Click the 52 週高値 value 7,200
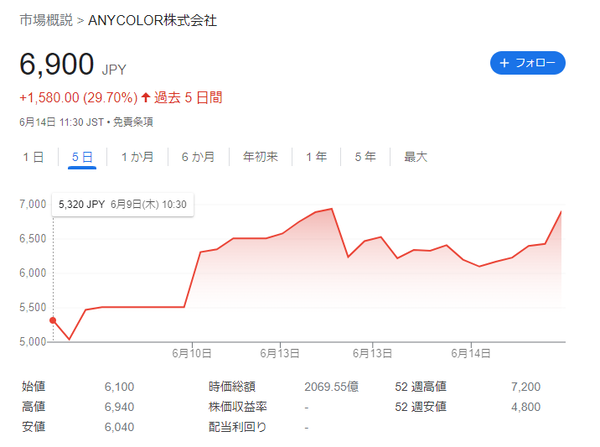Image resolution: width=600 pixels, height=447 pixels. [526, 387]
